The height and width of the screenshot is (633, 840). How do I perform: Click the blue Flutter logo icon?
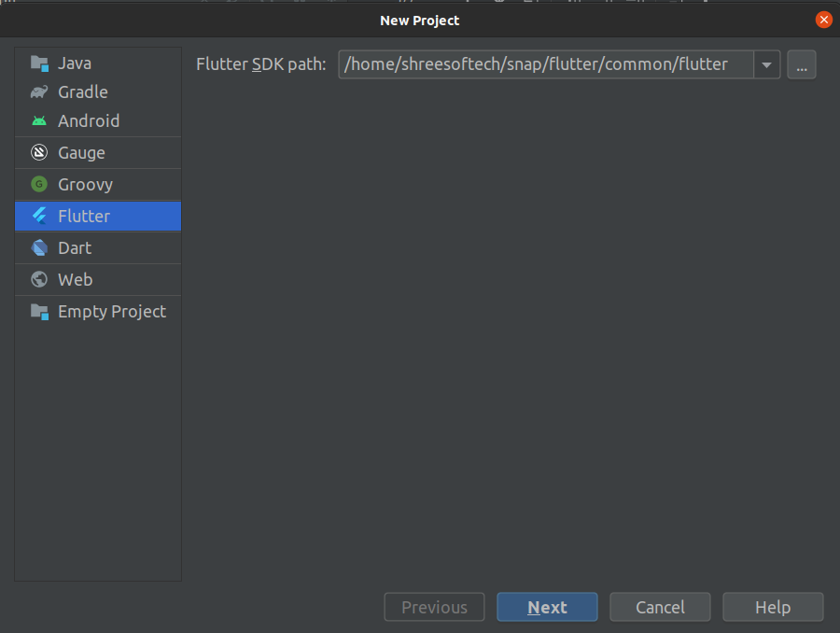point(39,217)
